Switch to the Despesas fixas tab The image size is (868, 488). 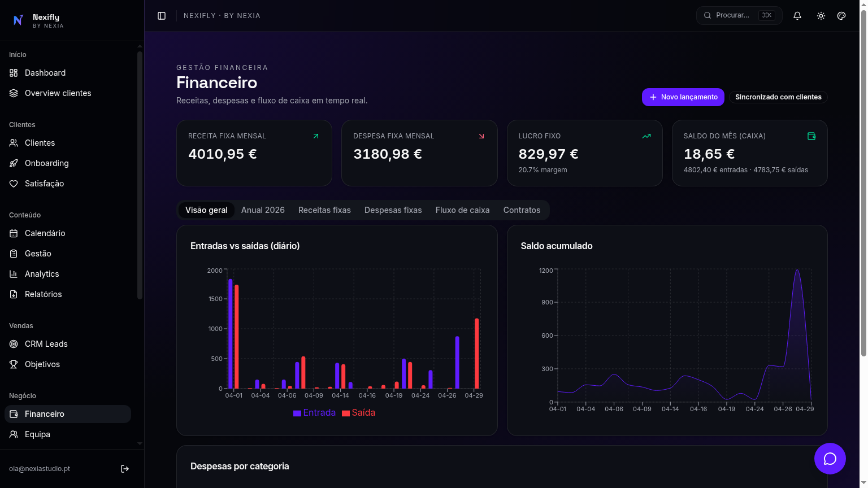click(x=393, y=210)
